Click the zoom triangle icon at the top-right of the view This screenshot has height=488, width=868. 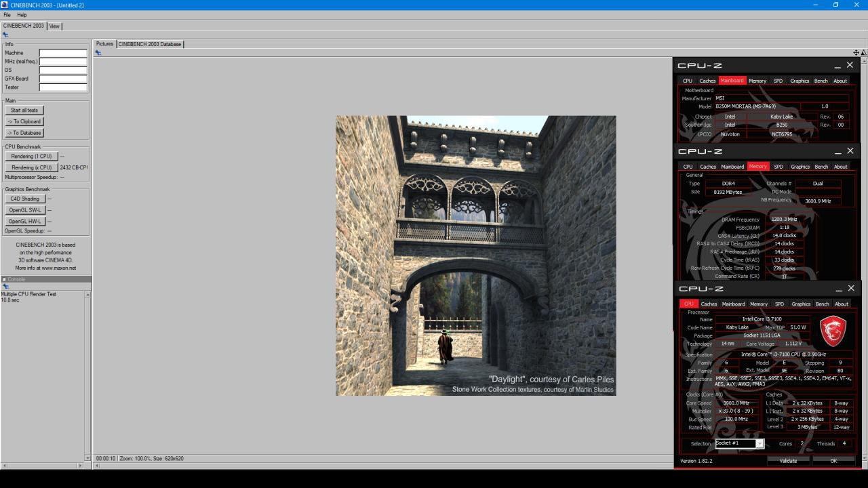click(863, 53)
